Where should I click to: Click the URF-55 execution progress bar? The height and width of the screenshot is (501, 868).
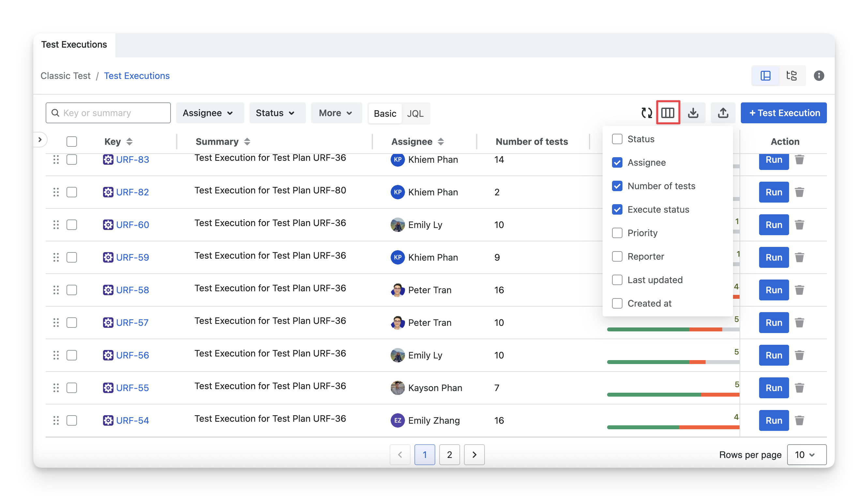[x=673, y=395]
